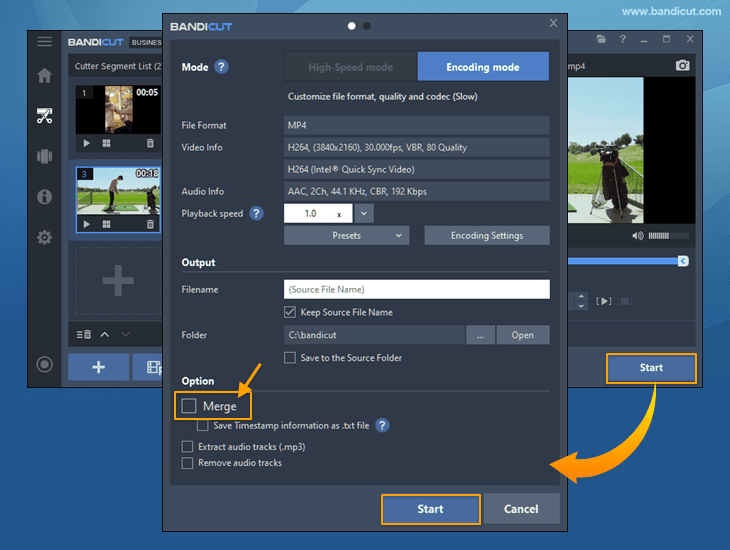Decrease the time value with the down stepper

click(581, 306)
